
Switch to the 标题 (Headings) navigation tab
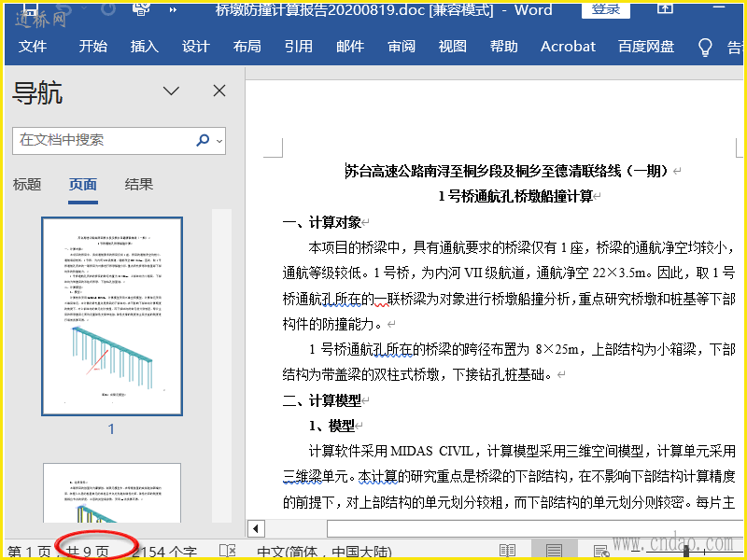tap(27, 185)
